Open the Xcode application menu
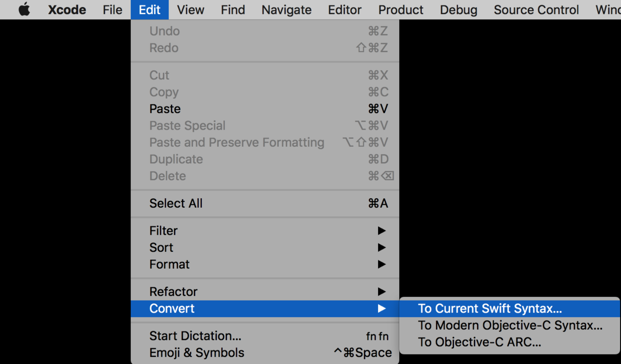The image size is (621, 364). [x=67, y=10]
